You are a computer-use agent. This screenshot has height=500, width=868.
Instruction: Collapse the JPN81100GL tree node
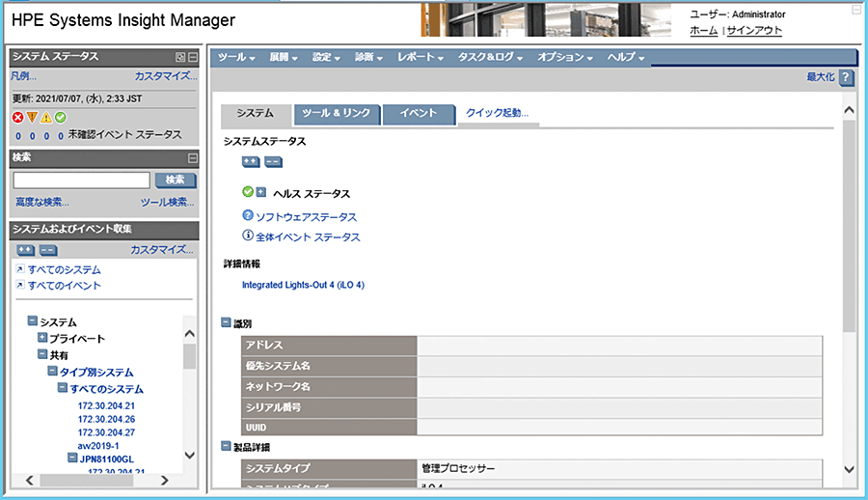pyautogui.click(x=72, y=458)
